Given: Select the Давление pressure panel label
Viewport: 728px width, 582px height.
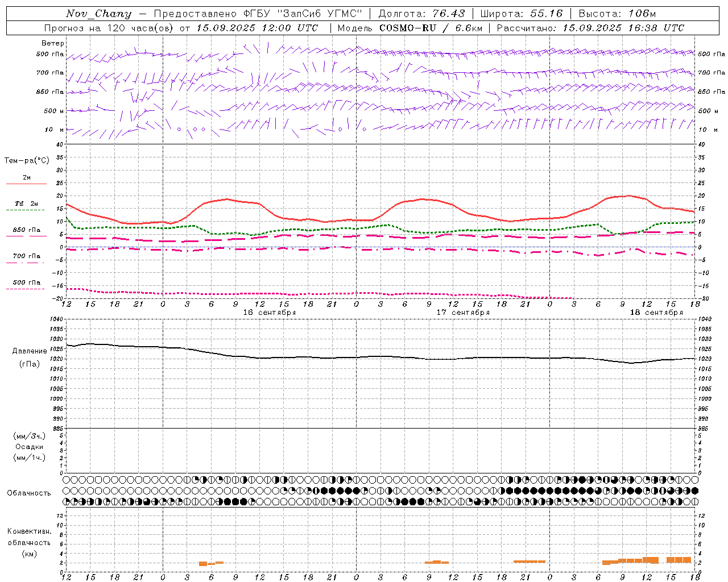Looking at the screenshot, I should click(30, 351).
